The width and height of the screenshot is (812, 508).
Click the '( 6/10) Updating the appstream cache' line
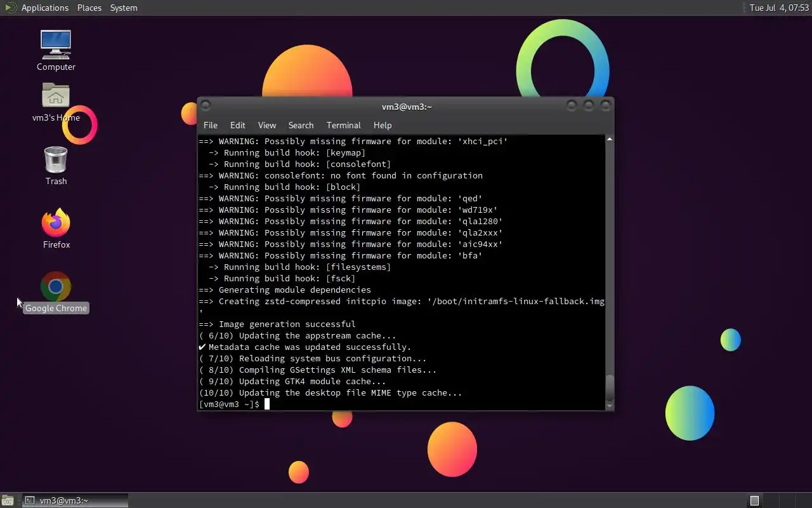[298, 335]
